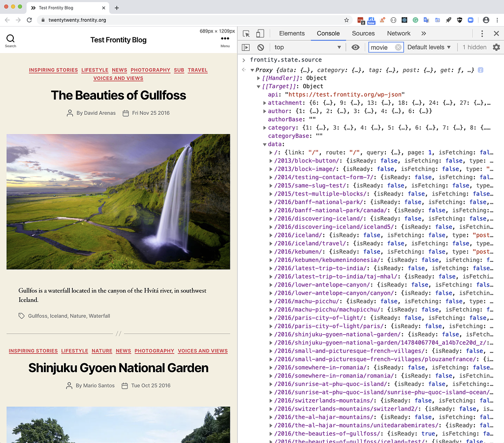504x443 pixels.
Task: Reload the twentytwenty.frontity.org page
Action: (31, 20)
